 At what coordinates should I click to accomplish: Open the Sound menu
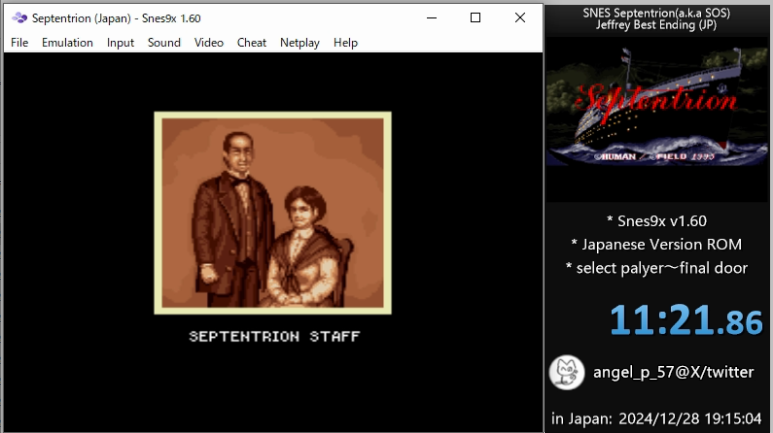click(164, 43)
